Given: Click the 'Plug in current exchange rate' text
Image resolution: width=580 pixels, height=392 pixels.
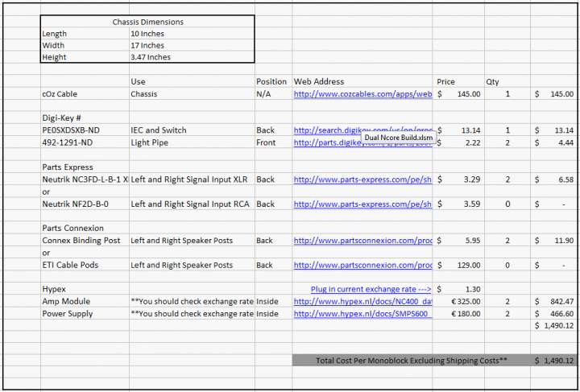Looking at the screenshot, I should click(x=371, y=289).
